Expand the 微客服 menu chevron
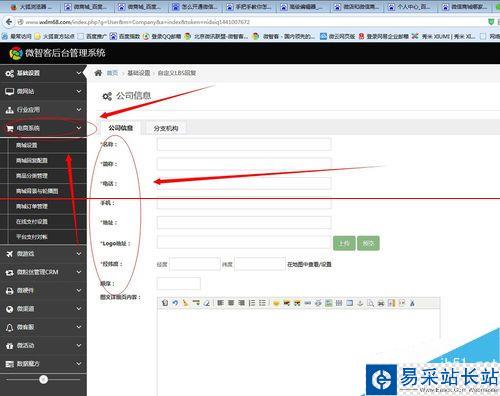Viewport: 500px width, 396px height. click(79, 327)
